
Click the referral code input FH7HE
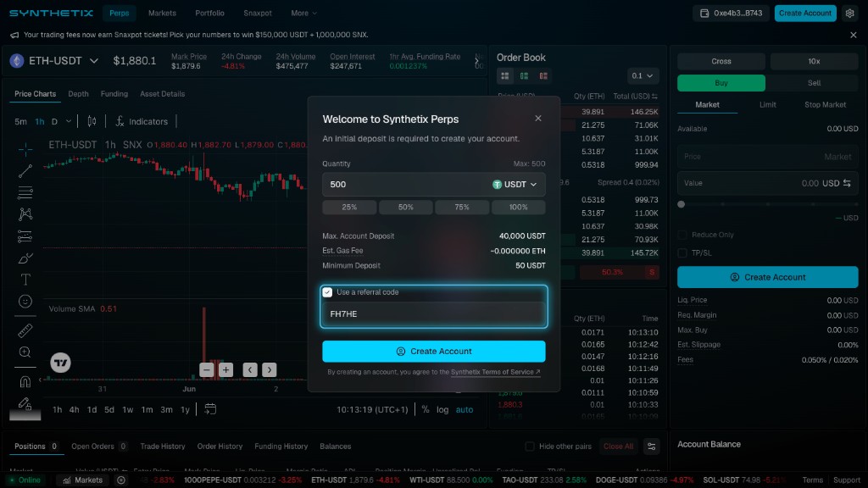[433, 313]
